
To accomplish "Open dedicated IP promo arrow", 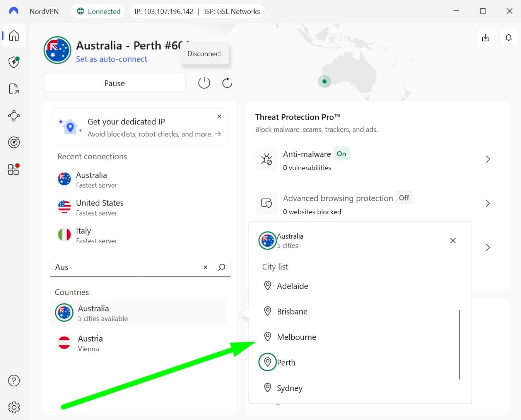I will click(218, 134).
